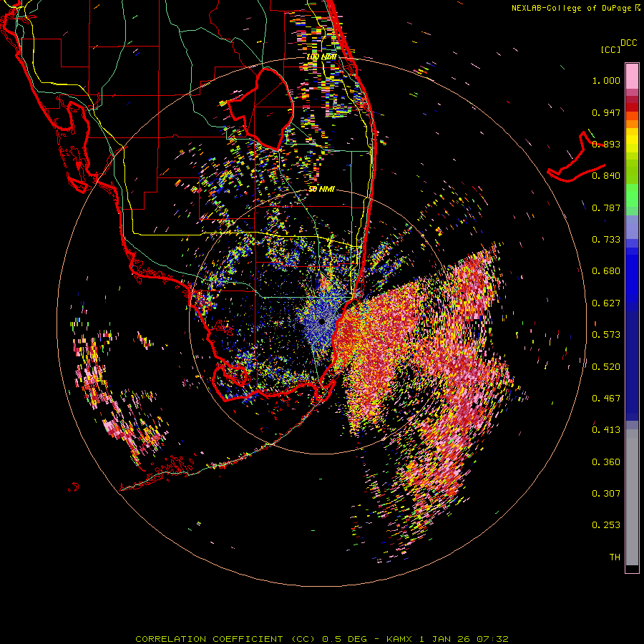This screenshot has height=644, width=644.
Task: Select the 0.733 scale value
Action: [x=606, y=240]
